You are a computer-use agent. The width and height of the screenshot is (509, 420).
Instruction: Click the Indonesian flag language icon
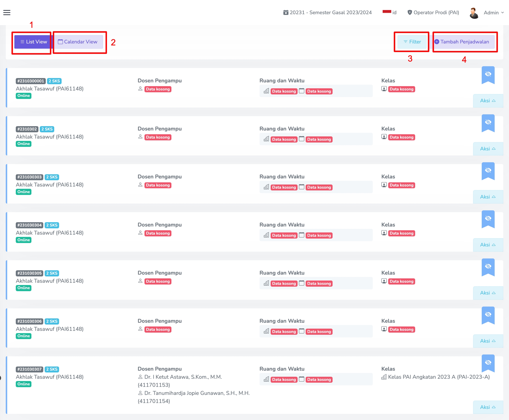tap(387, 12)
